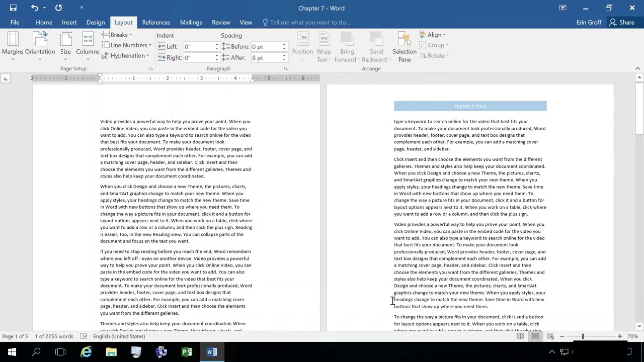Open Ribbon Display Options
The width and height of the screenshot is (644, 362).
[x=562, y=8]
